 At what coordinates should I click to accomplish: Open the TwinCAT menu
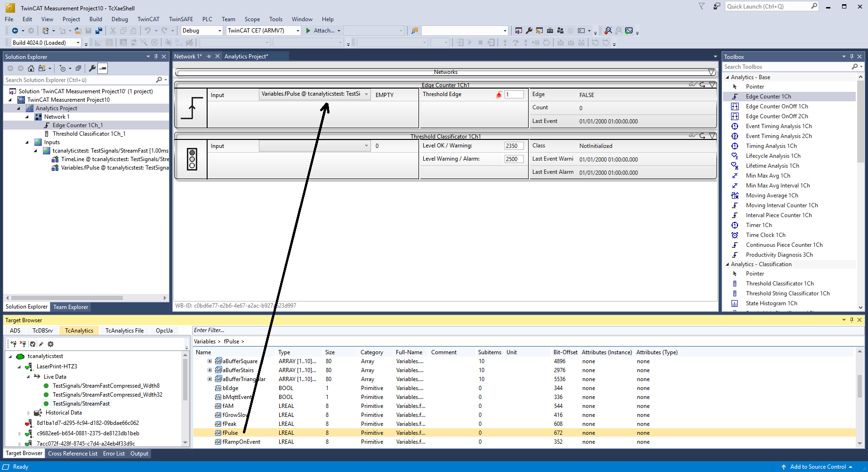click(x=148, y=19)
